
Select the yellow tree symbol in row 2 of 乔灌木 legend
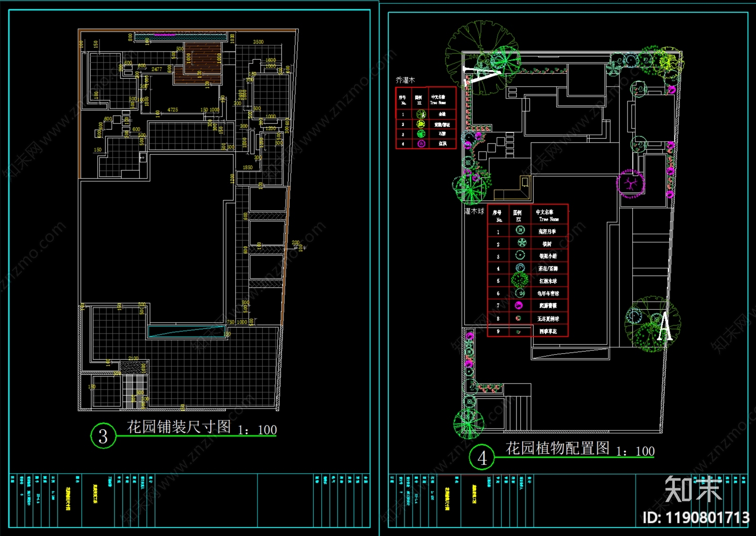point(421,124)
